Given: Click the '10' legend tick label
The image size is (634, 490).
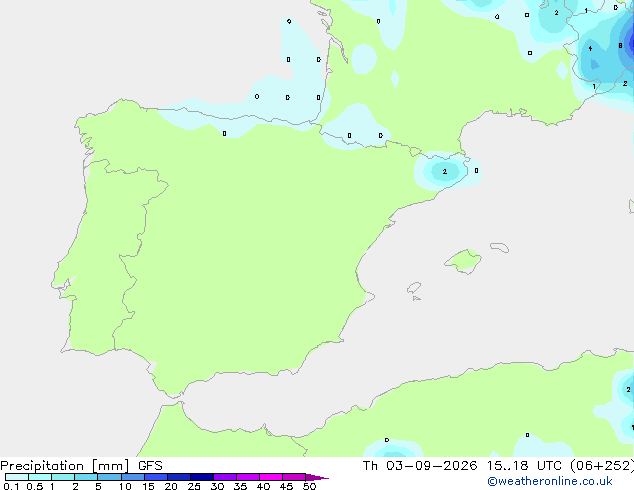Looking at the screenshot, I should point(125,486).
